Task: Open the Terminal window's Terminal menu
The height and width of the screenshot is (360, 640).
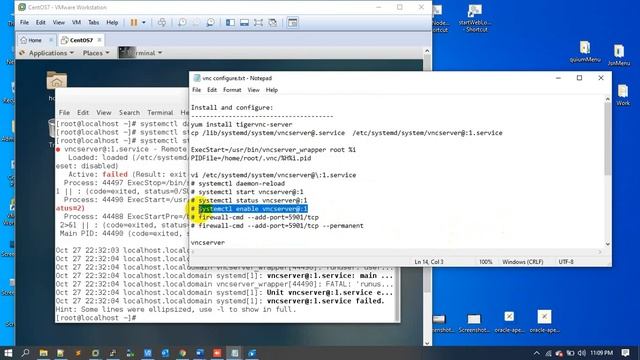Action: click(160, 113)
